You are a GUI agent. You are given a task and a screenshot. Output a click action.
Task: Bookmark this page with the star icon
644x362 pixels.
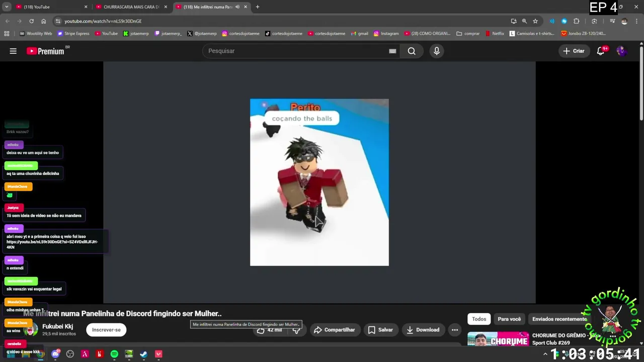point(535,21)
